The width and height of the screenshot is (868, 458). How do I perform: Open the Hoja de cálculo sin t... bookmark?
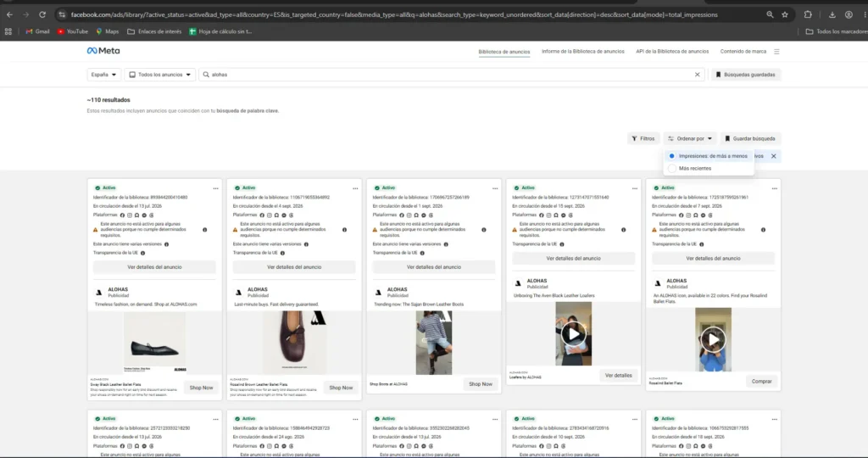(220, 31)
